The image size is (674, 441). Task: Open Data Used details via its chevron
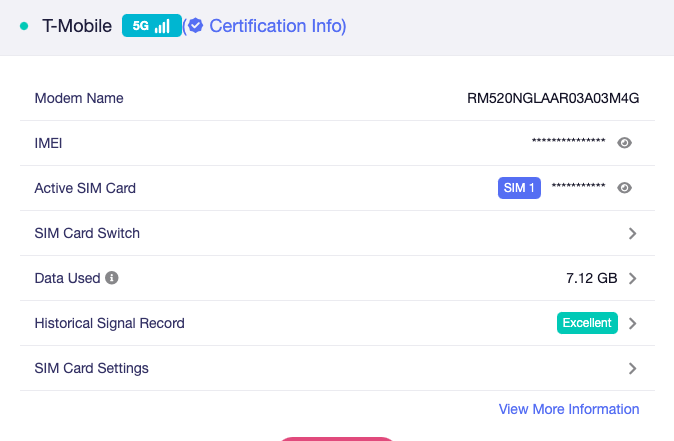pos(632,278)
